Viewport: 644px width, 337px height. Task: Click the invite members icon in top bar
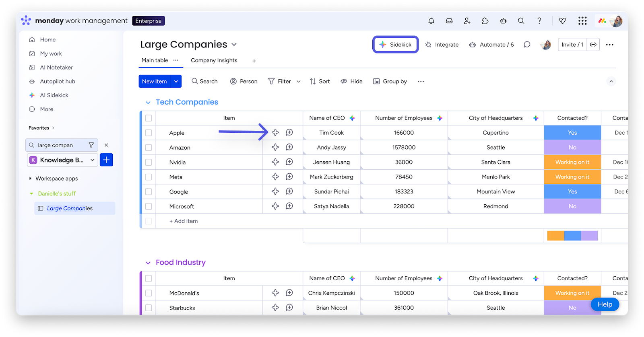(x=467, y=21)
